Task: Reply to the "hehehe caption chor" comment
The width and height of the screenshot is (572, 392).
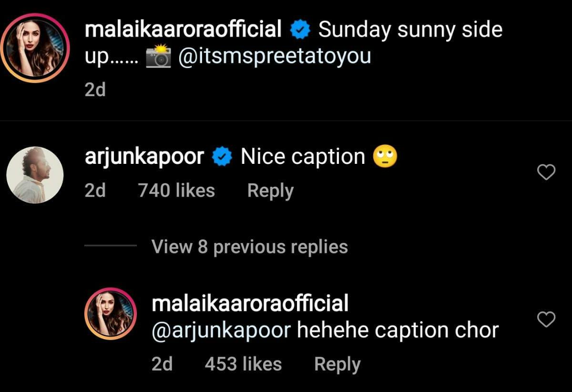Action: pos(337,364)
